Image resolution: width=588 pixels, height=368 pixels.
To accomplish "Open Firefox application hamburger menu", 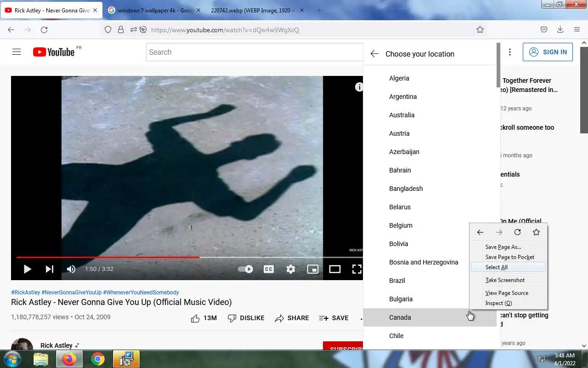I will click(577, 30).
